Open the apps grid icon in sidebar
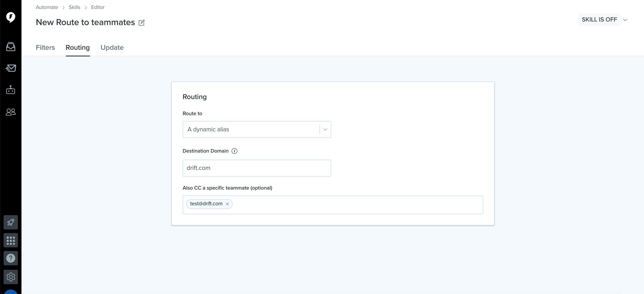 coord(11,240)
